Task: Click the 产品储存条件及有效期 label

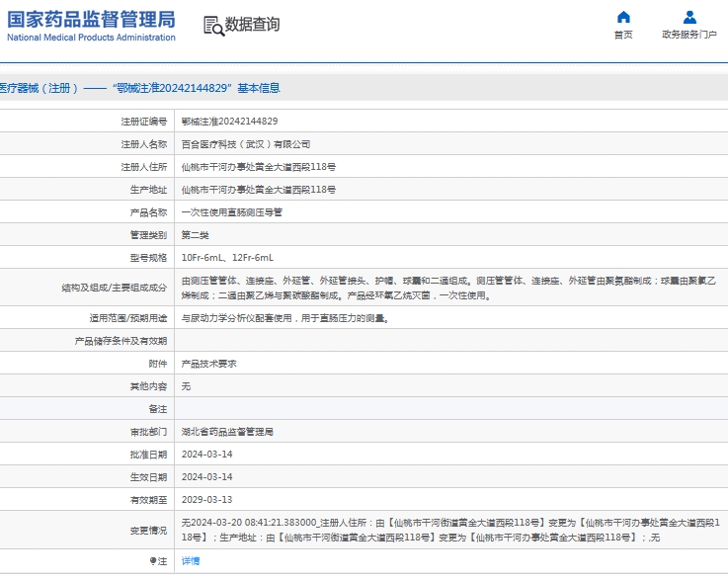Action: 121,341
